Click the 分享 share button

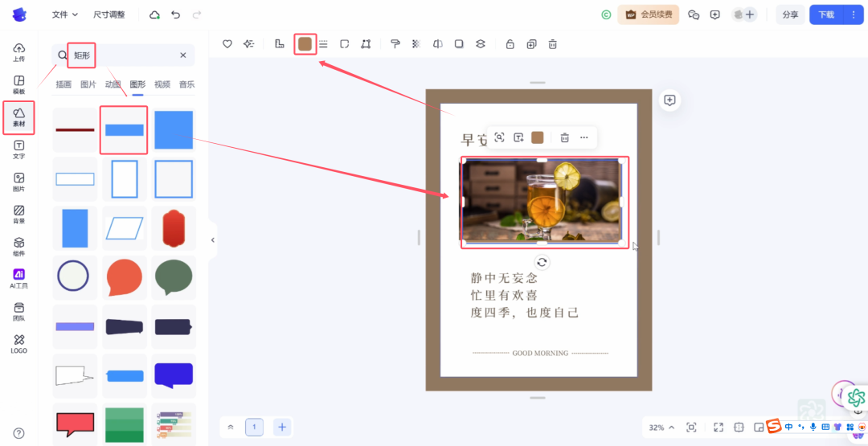pyautogui.click(x=790, y=15)
